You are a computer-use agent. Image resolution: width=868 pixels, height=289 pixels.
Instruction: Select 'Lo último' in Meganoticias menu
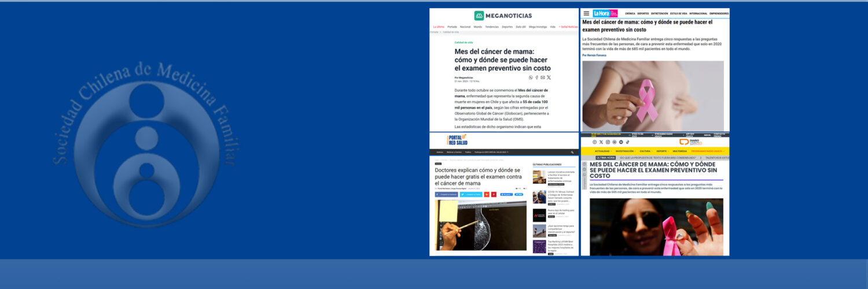[x=439, y=27]
